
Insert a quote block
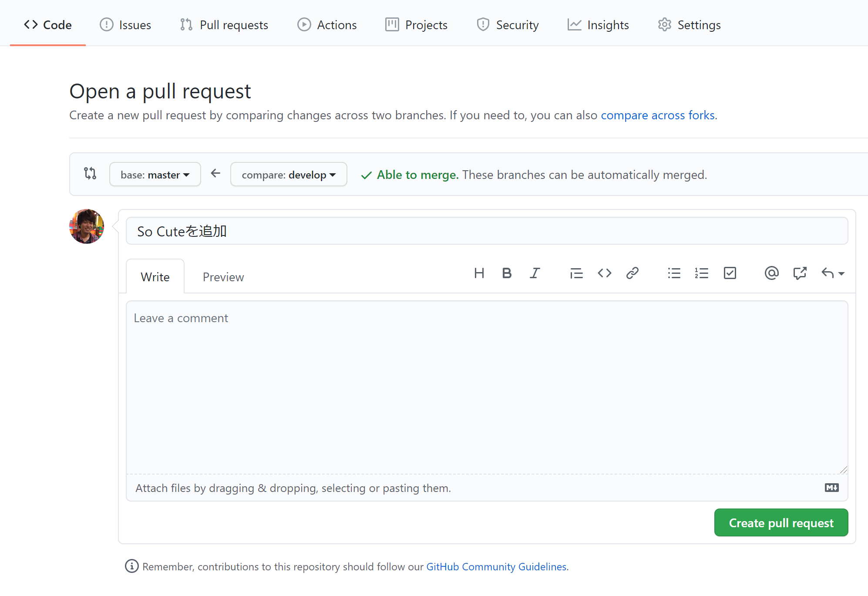coord(576,273)
